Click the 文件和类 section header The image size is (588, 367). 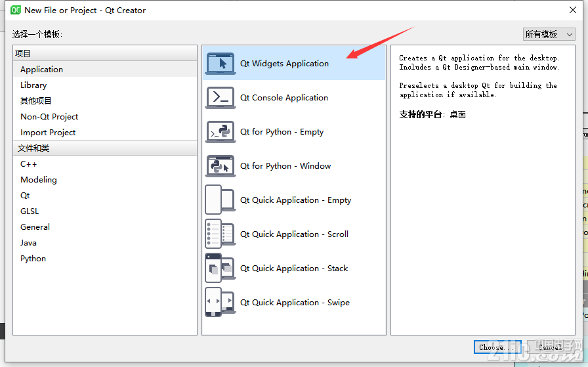(x=105, y=148)
